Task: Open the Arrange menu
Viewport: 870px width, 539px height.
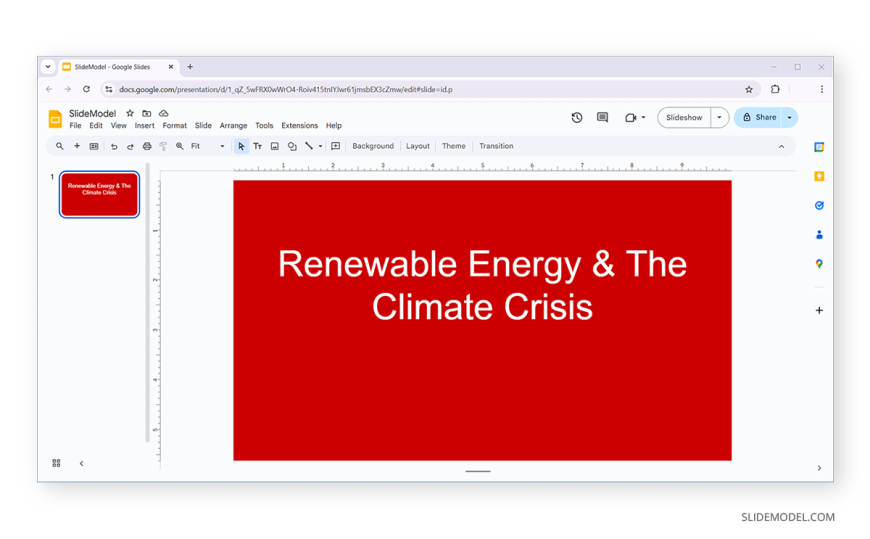Action: pyautogui.click(x=233, y=126)
